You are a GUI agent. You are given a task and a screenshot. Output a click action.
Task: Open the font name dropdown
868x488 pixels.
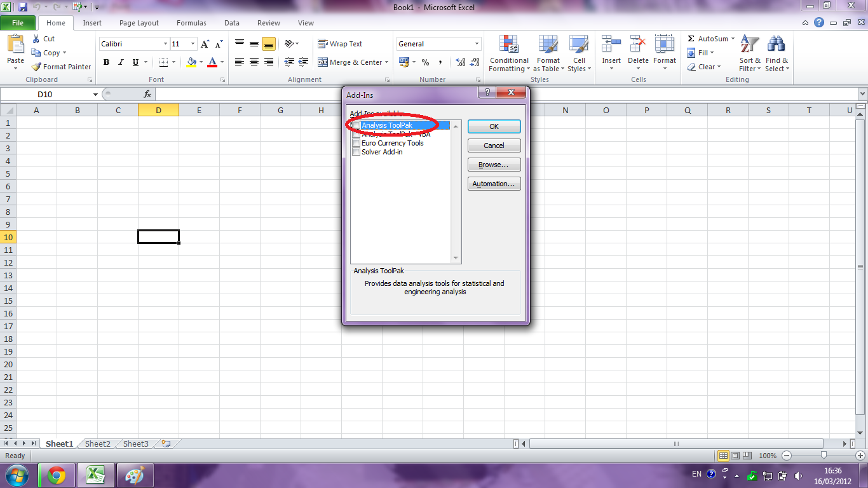(x=165, y=44)
